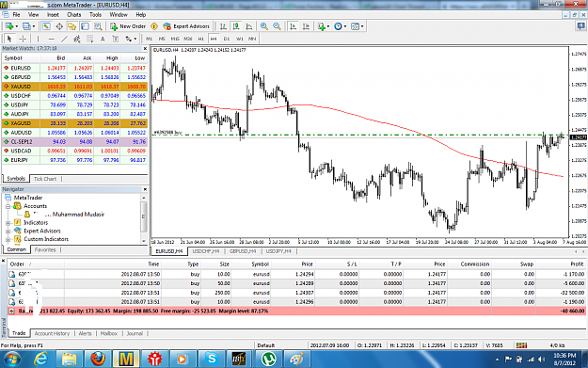This screenshot has width=588, height=368.
Task: Open the Indicators list dropdown icon
Action: click(324, 26)
